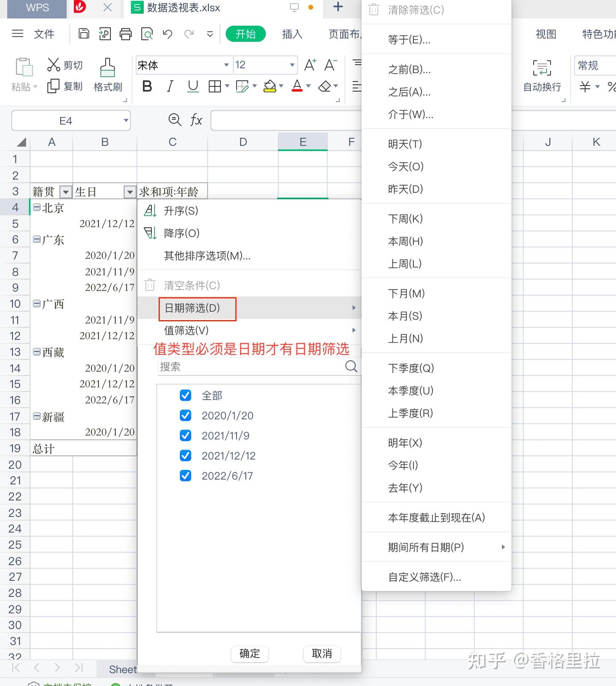The image size is (616, 686).
Task: Switch to the 开始 ribbon tab
Action: 246,34
